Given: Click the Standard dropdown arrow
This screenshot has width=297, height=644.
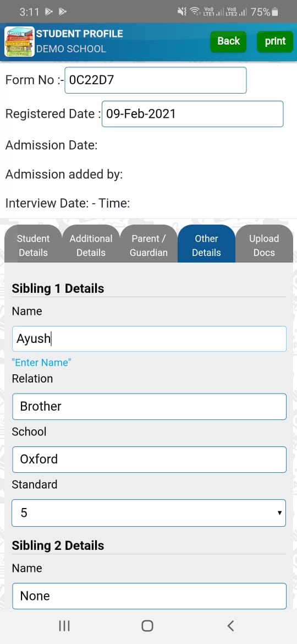Looking at the screenshot, I should (279, 512).
